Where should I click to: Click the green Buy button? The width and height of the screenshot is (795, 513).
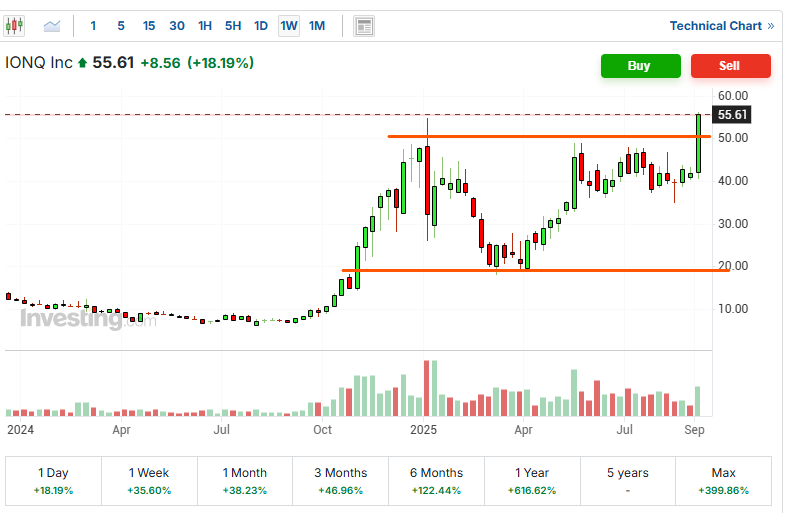(x=640, y=66)
